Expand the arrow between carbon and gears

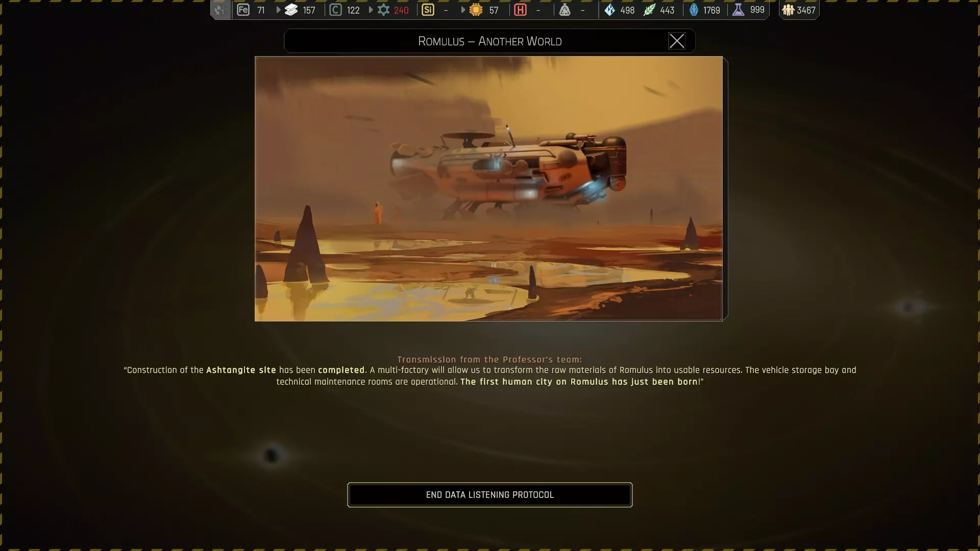click(371, 10)
